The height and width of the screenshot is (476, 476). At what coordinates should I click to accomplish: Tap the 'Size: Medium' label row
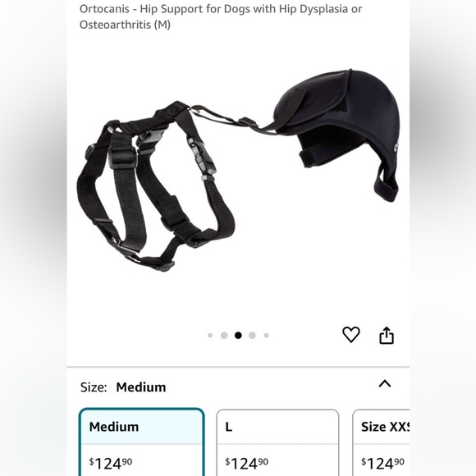click(123, 387)
